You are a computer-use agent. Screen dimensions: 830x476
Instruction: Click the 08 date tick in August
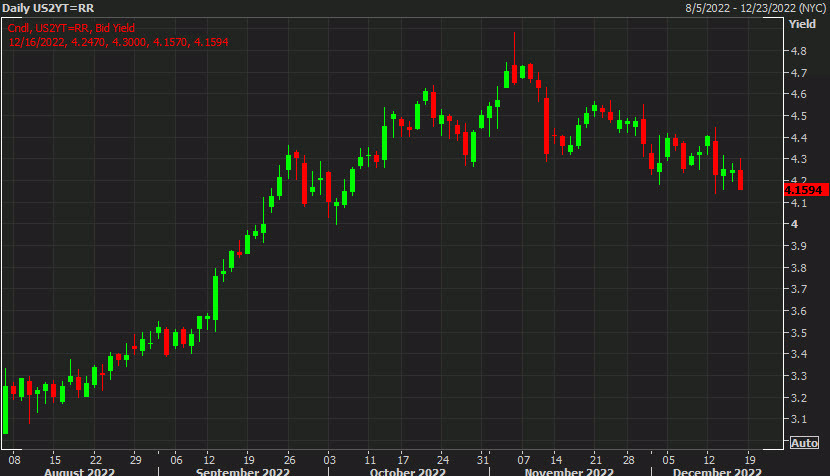click(14, 453)
